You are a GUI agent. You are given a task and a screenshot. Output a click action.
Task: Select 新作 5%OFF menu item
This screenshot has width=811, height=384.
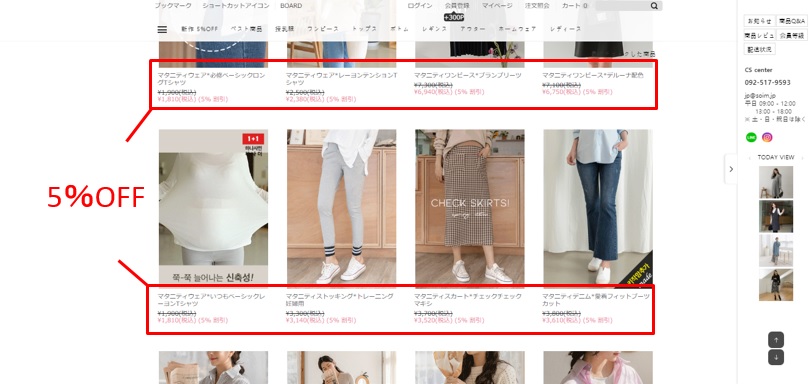tap(200, 29)
